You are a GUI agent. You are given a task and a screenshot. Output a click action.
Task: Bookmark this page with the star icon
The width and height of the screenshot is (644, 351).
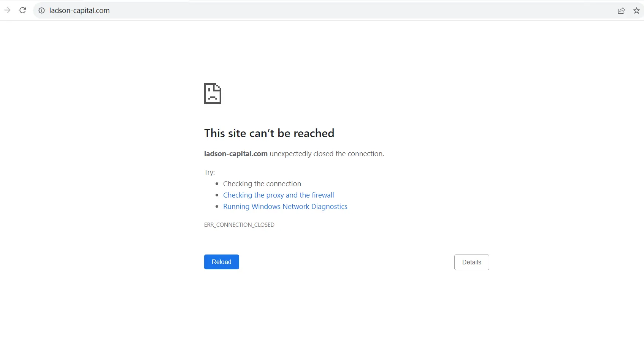[x=636, y=11]
